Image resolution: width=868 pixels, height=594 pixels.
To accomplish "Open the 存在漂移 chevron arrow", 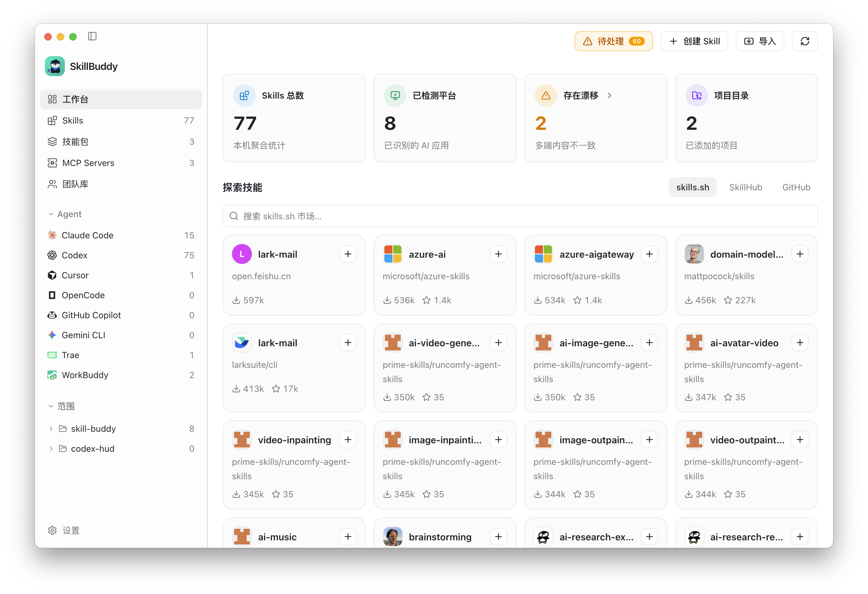I will click(x=610, y=95).
